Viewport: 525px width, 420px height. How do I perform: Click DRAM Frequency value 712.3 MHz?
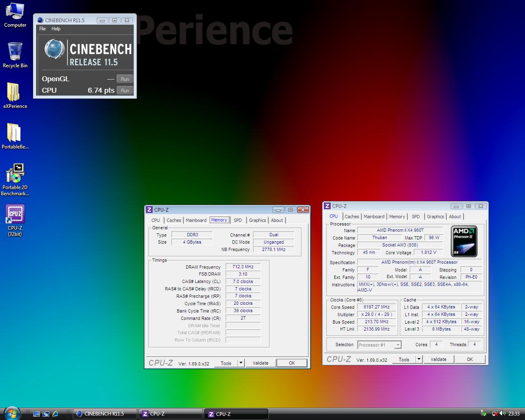coord(243,267)
